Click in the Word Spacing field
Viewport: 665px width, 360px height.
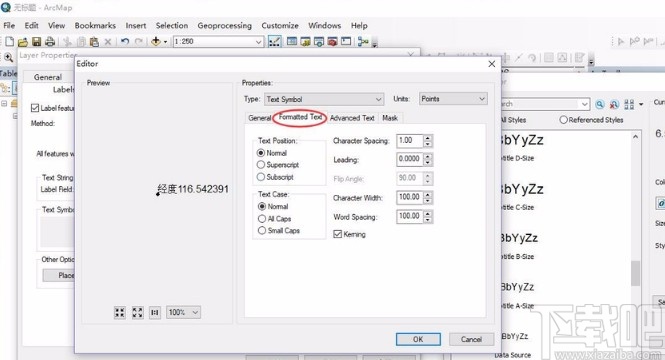click(410, 216)
